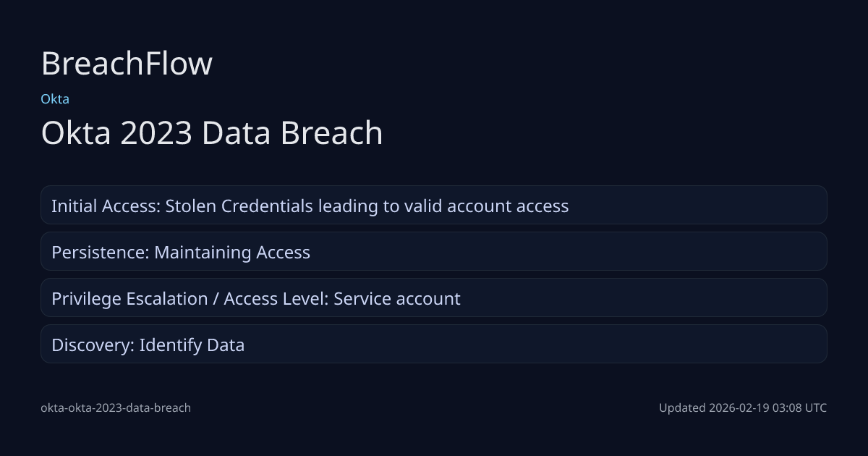Click the okta-okta-2023-data-breach slug text
Viewport: 868px width, 456px height.
click(116, 408)
